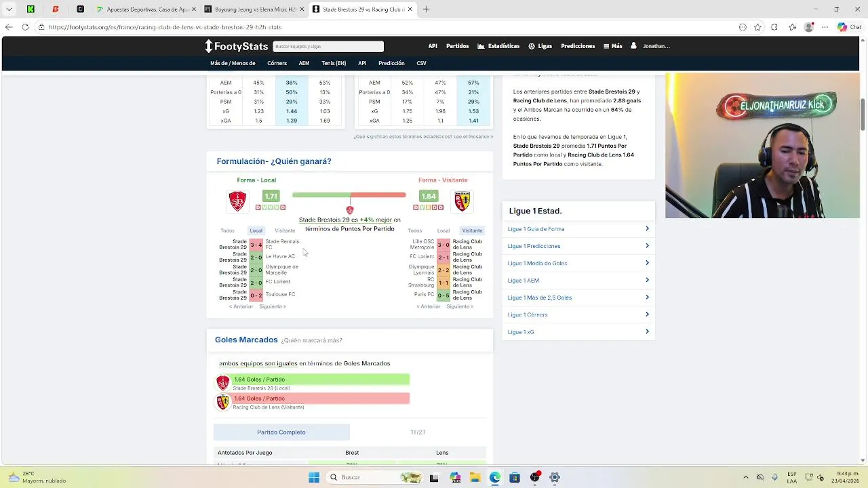Click the red 1.64 Goles bar for Lens
Image resolution: width=868 pixels, height=488 pixels.
pyautogui.click(x=320, y=399)
